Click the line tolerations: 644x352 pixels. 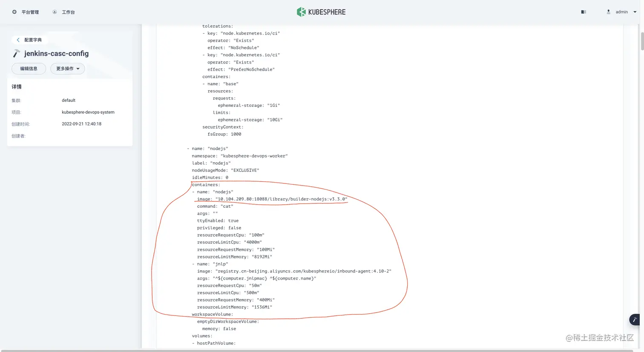[218, 26]
